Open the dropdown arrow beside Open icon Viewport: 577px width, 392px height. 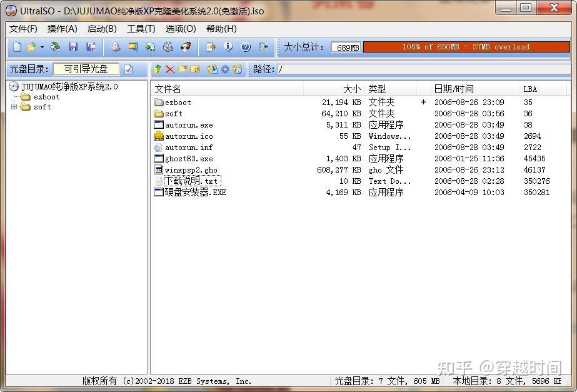coord(42,47)
